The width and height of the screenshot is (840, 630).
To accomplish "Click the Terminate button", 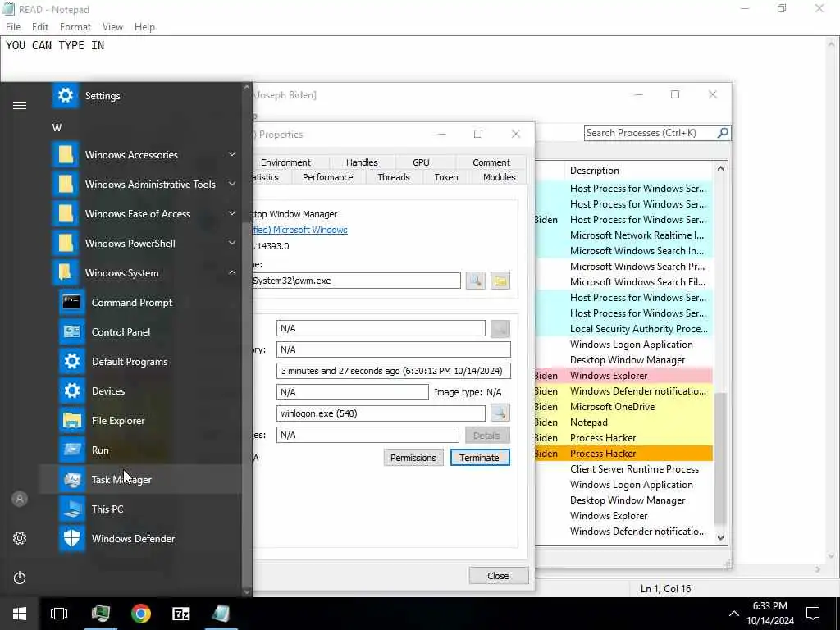I will tap(479, 458).
